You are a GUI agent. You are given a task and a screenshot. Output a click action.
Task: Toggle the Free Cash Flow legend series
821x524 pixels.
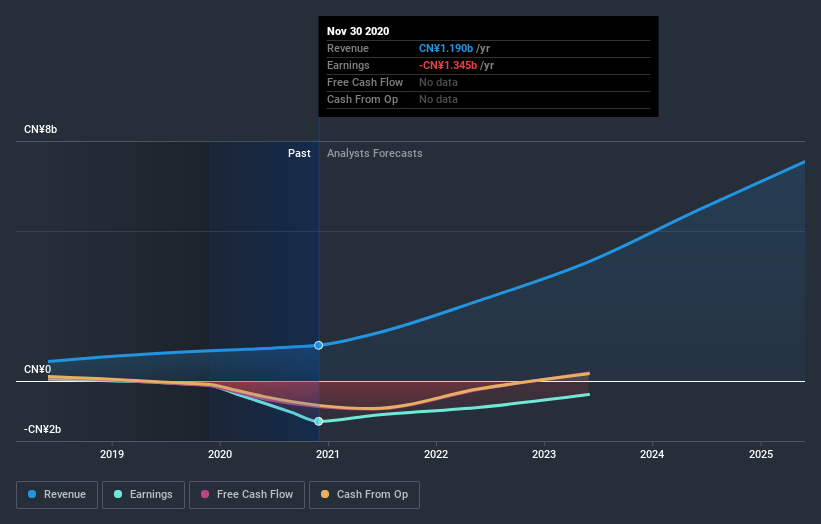click(247, 495)
